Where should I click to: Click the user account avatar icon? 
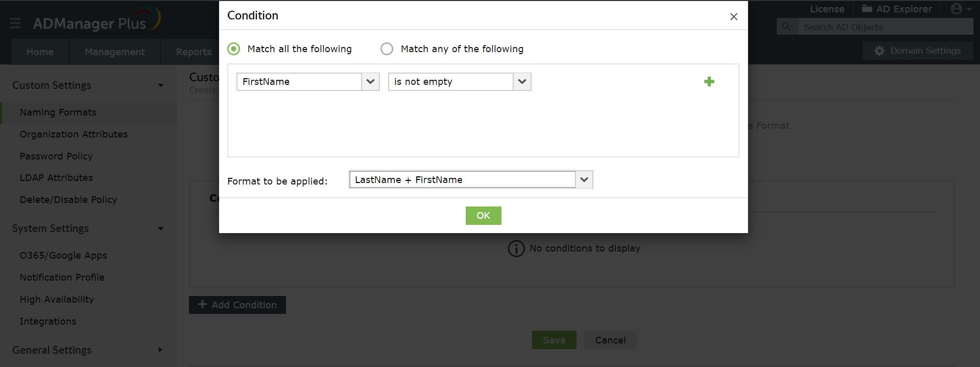point(957,9)
